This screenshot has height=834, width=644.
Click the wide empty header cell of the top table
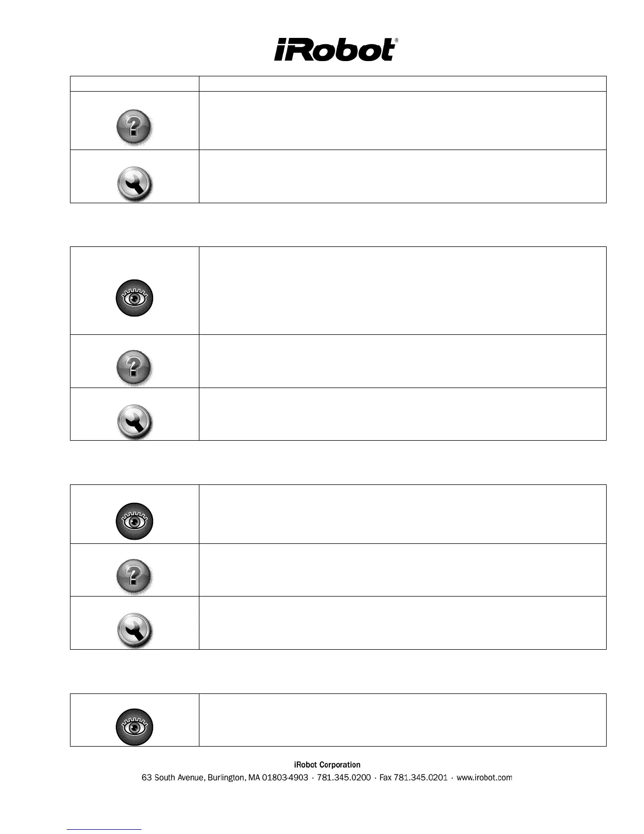(402, 84)
